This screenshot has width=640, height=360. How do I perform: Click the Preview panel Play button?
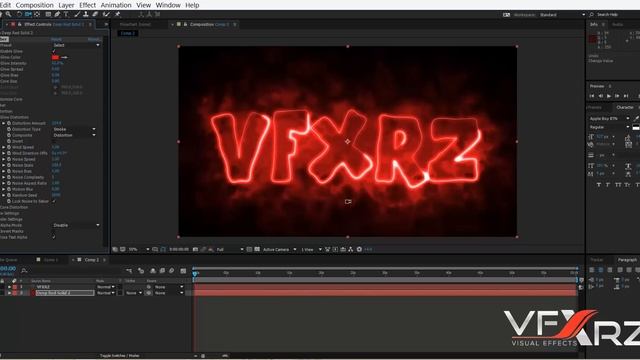pos(609,96)
